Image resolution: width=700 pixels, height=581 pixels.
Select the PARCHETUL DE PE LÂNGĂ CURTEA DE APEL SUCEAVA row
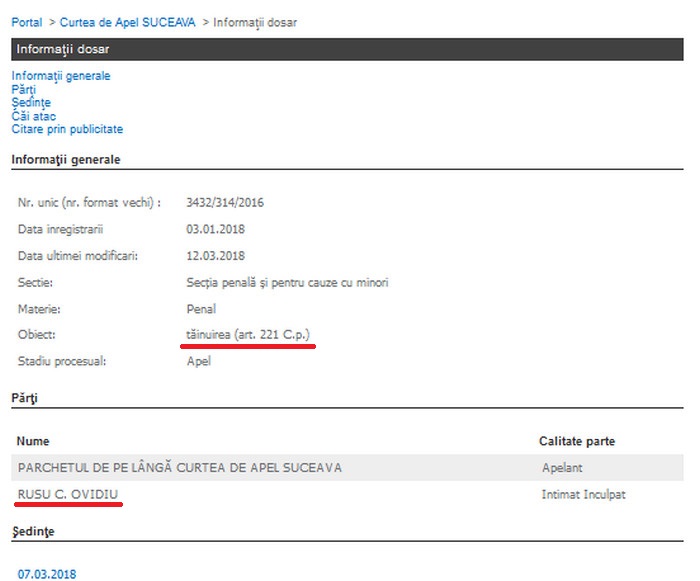pos(347,468)
